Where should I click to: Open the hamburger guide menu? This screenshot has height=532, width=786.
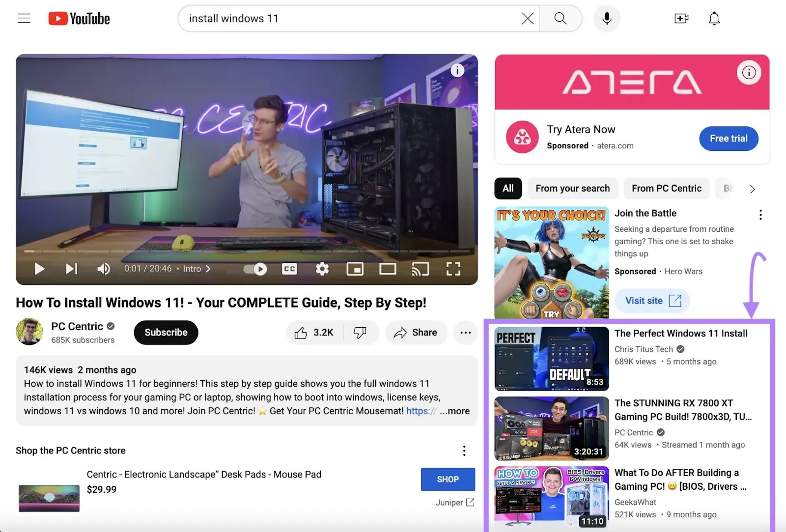(24, 19)
